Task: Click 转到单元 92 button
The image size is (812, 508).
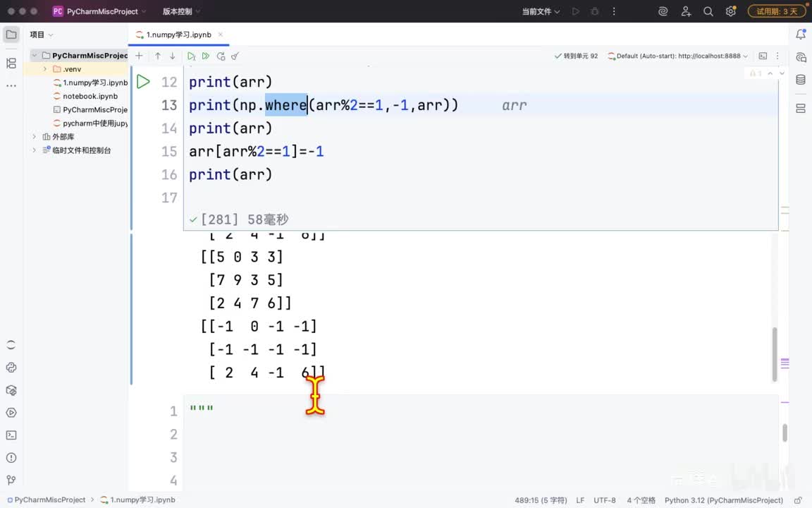Action: [576, 56]
